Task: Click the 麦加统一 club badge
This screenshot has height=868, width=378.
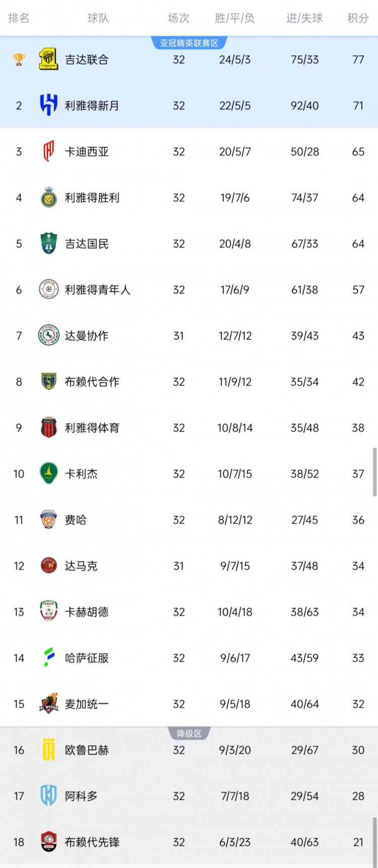Action: point(48,704)
